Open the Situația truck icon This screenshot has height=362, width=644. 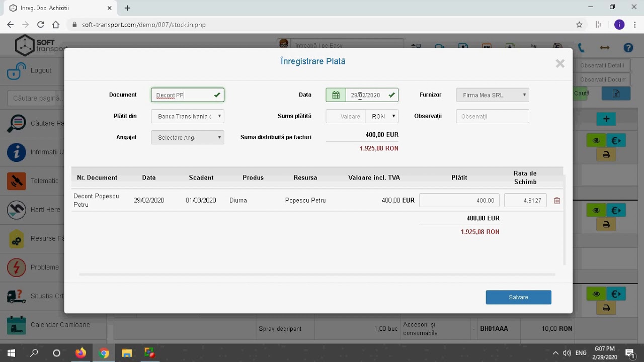pos(17,296)
